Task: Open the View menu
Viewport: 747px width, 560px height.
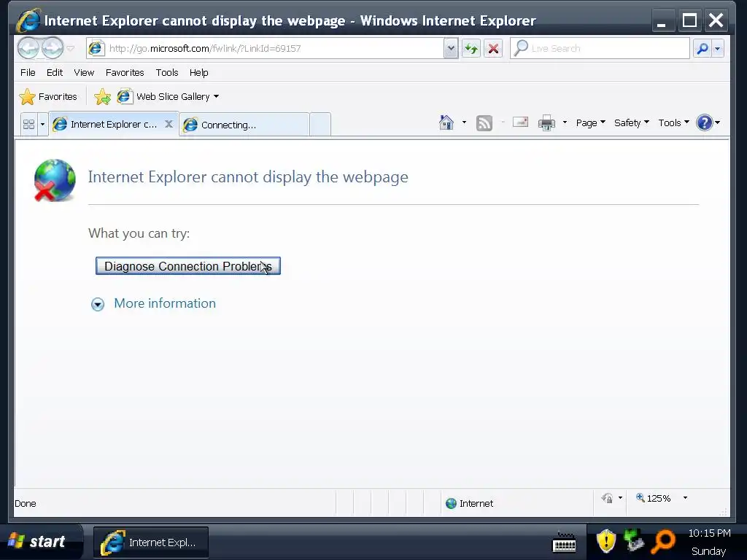Action: click(84, 72)
